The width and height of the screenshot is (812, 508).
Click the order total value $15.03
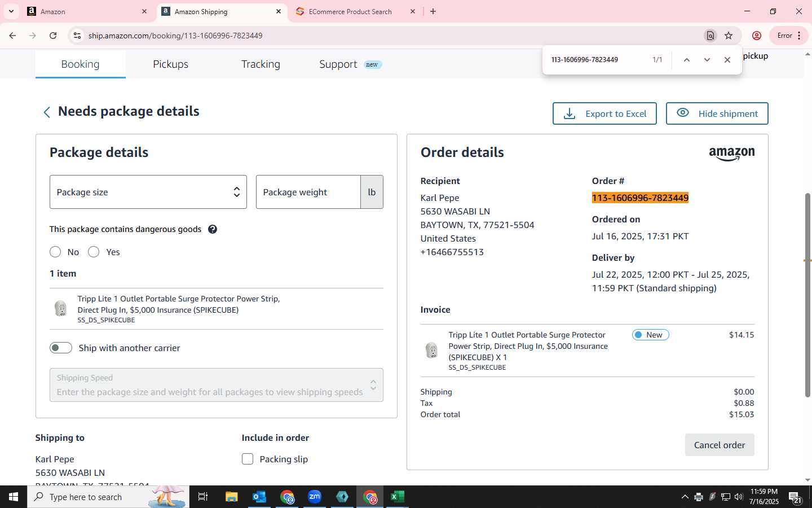pyautogui.click(x=742, y=414)
